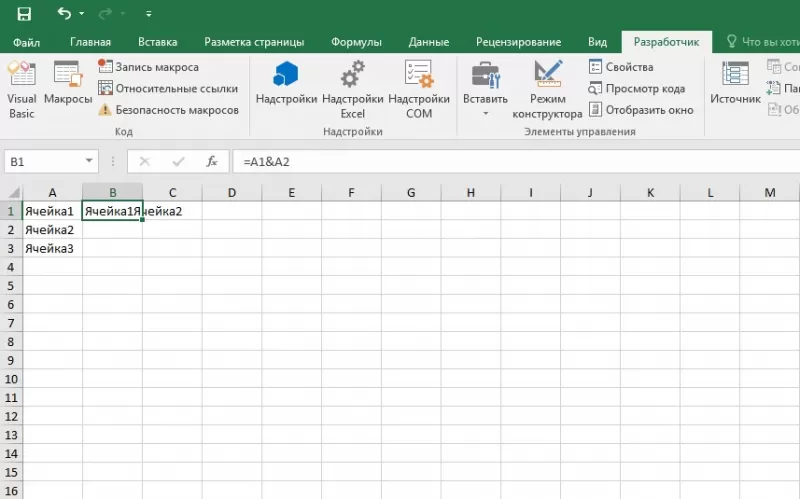This screenshot has height=499, width=800.
Task: Click the Select All corner triangle
Action: (x=13, y=192)
